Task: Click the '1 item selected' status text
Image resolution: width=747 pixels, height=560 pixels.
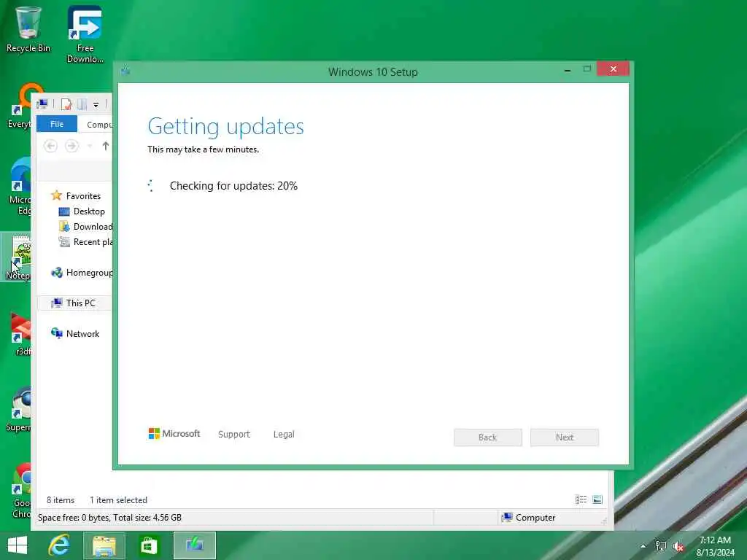Action: click(x=119, y=500)
